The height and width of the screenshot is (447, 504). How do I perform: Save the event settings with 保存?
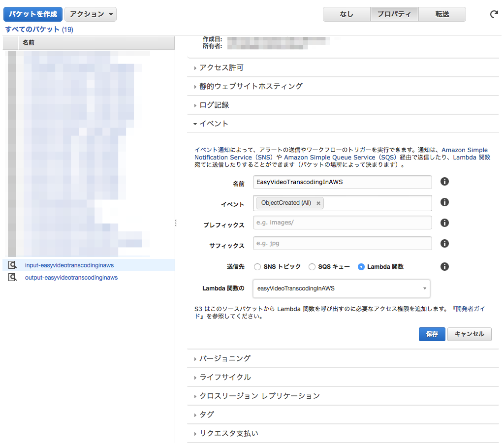[432, 334]
